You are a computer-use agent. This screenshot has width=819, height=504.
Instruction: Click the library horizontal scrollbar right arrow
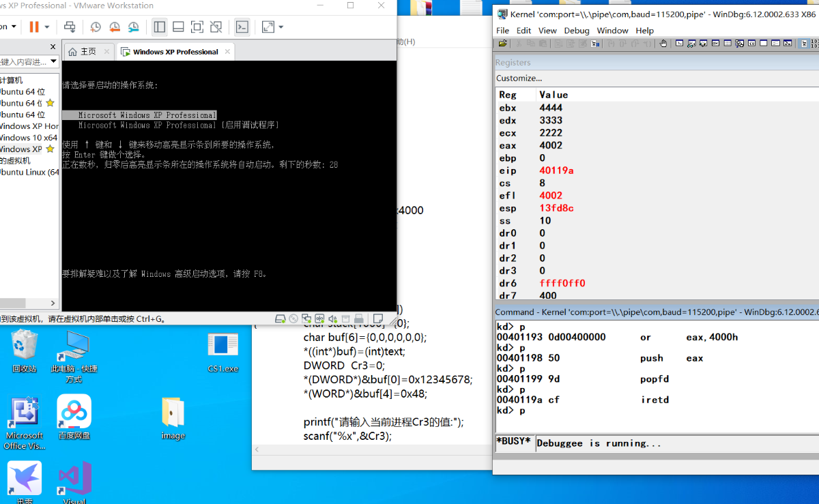click(x=53, y=303)
